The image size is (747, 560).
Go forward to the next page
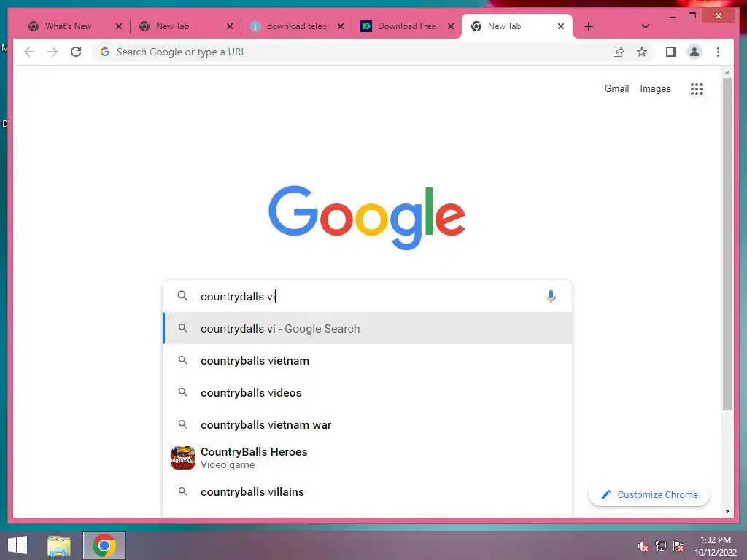click(x=53, y=52)
